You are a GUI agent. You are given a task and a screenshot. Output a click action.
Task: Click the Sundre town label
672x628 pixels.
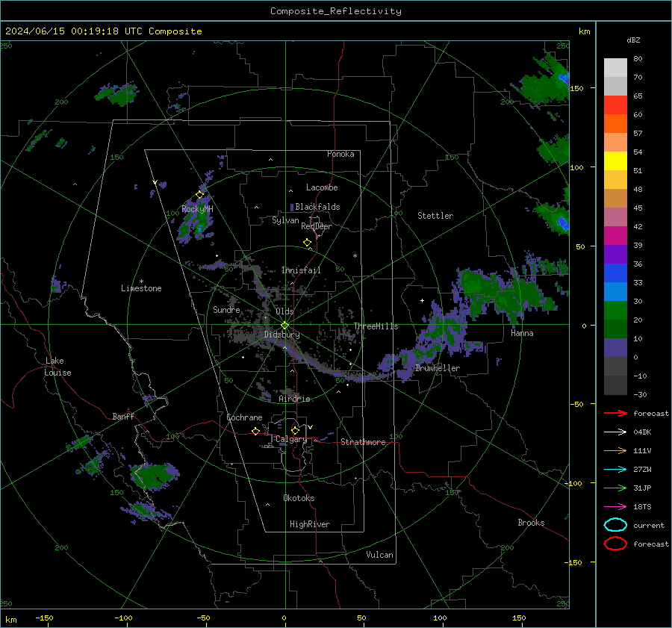coord(226,309)
